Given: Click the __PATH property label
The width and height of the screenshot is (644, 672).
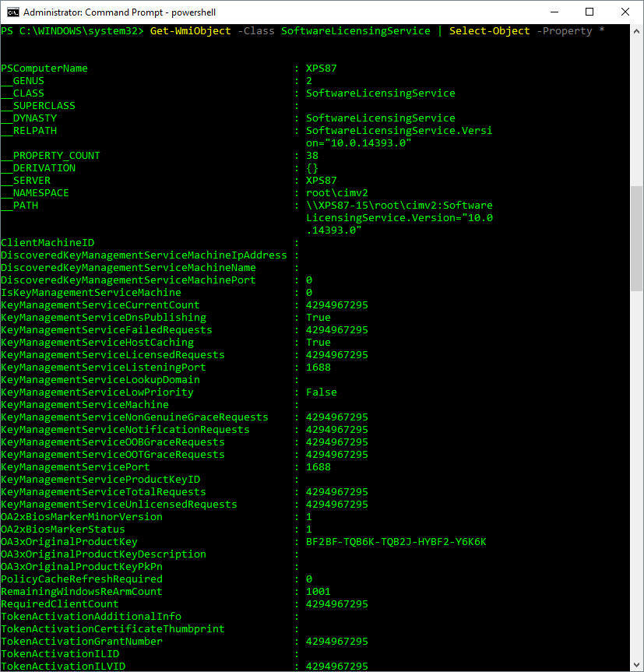Looking at the screenshot, I should point(19,205).
